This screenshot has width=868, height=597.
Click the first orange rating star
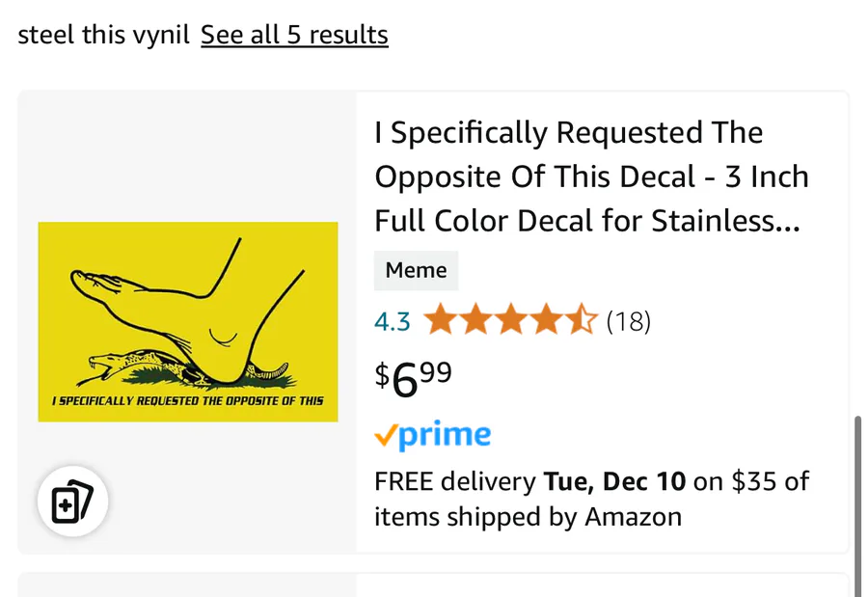(x=440, y=320)
